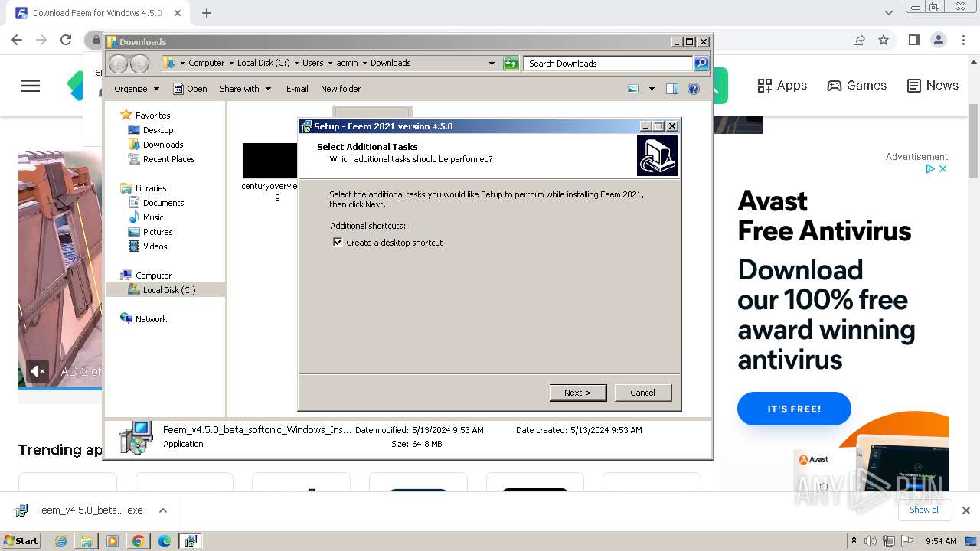Open Chrome profile avatar
Image resolution: width=980 pixels, height=551 pixels.
point(939,40)
